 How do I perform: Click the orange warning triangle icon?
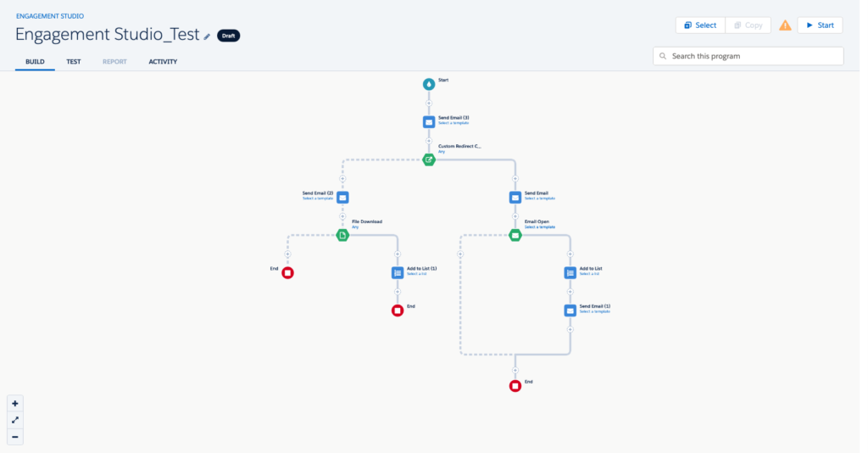785,25
